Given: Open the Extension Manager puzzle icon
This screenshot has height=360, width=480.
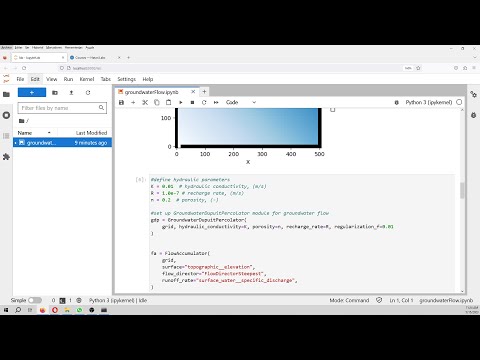Looking at the screenshot, I should tap(6, 157).
